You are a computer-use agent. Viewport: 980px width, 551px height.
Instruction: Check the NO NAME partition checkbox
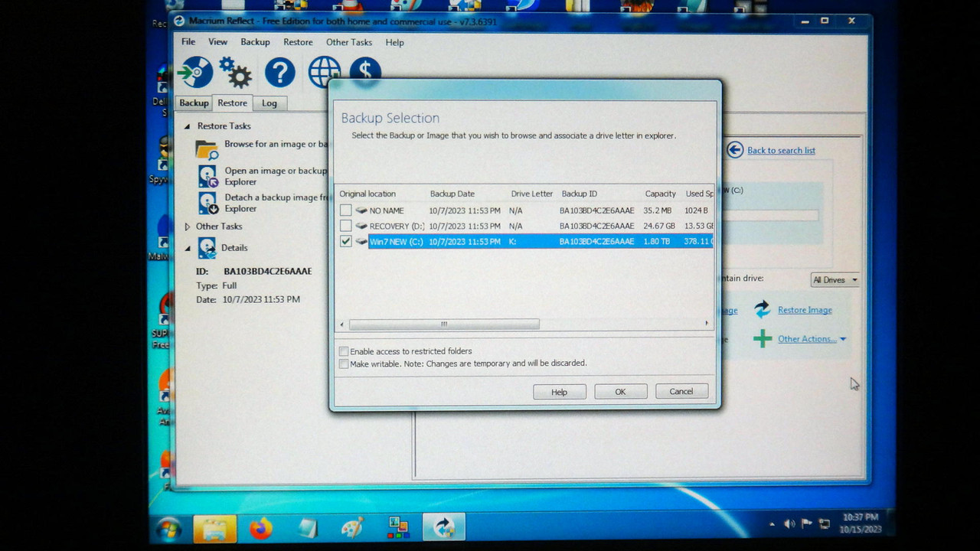(x=346, y=210)
